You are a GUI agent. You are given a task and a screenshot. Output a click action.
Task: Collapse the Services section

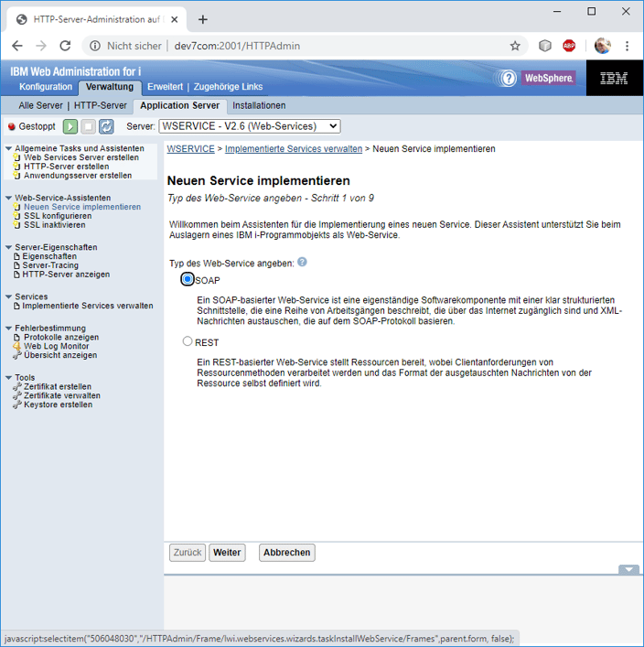click(x=8, y=297)
